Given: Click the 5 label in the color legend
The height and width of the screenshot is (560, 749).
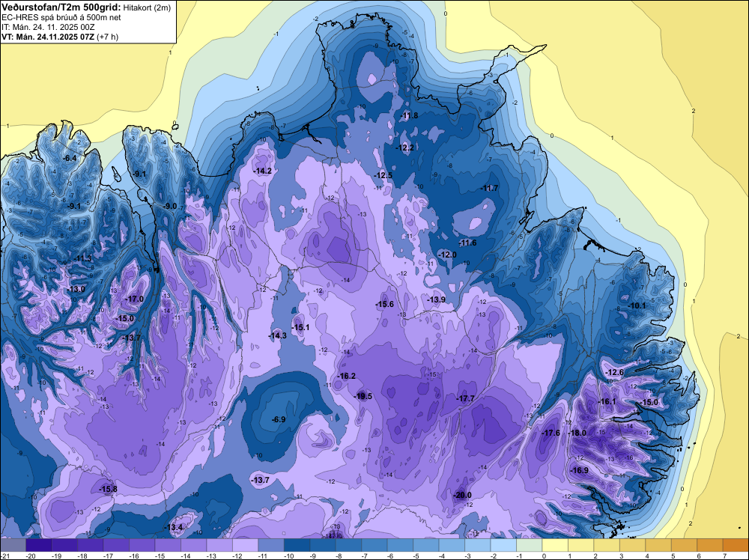Looking at the screenshot, I should [x=673, y=556].
